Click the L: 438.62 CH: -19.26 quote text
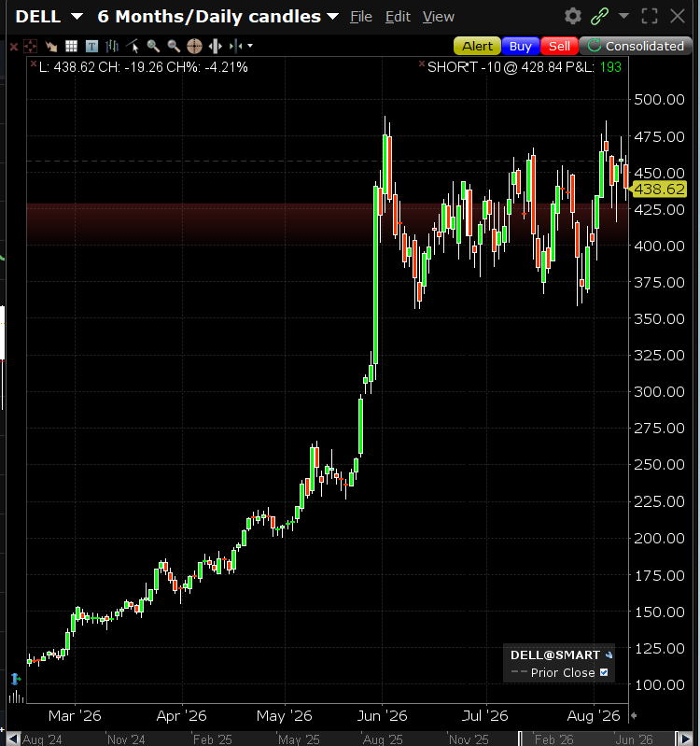This screenshot has width=700, height=746. pyautogui.click(x=144, y=67)
